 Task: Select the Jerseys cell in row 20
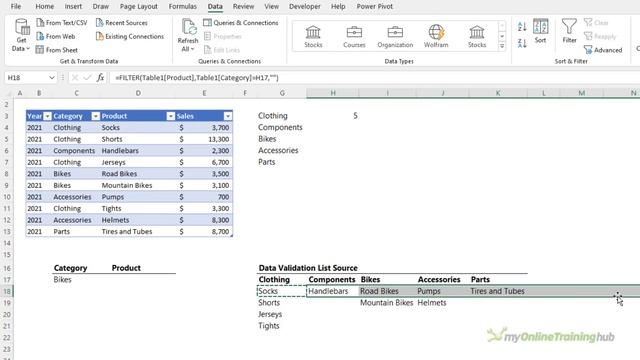pos(282,314)
